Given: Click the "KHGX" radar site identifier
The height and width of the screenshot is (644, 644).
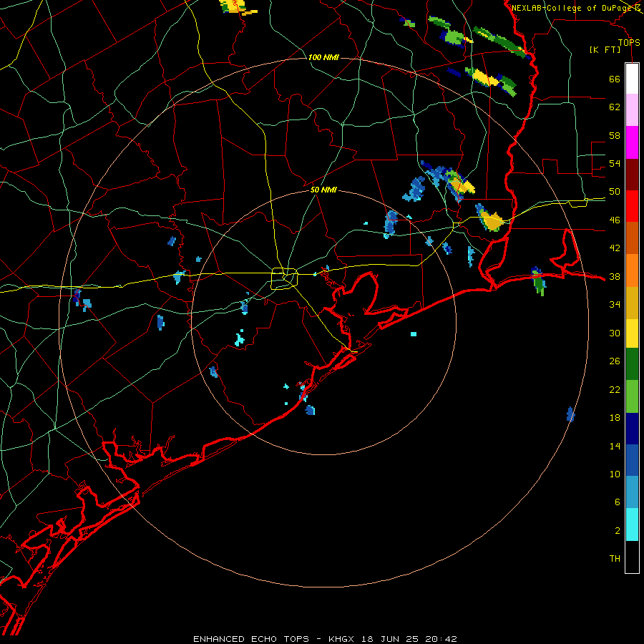Looking at the screenshot, I should [341, 639].
